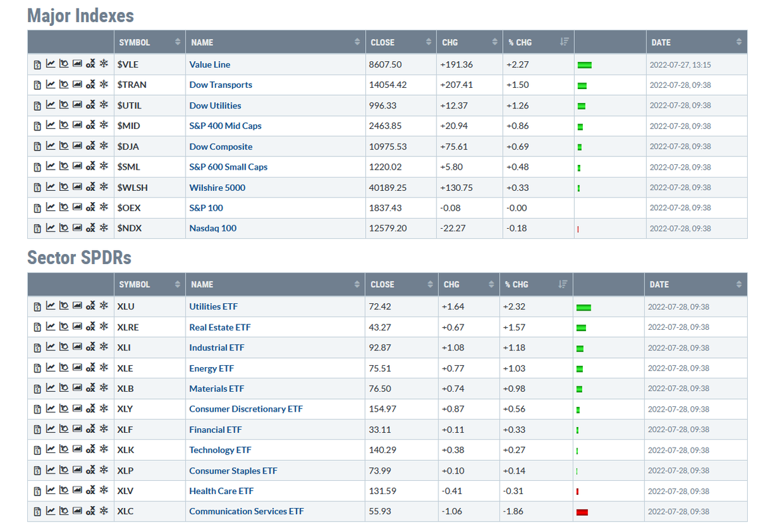This screenshot has width=775, height=532.
Task: Open Seasonality snowflake icon for $UTIL
Action: 104,104
